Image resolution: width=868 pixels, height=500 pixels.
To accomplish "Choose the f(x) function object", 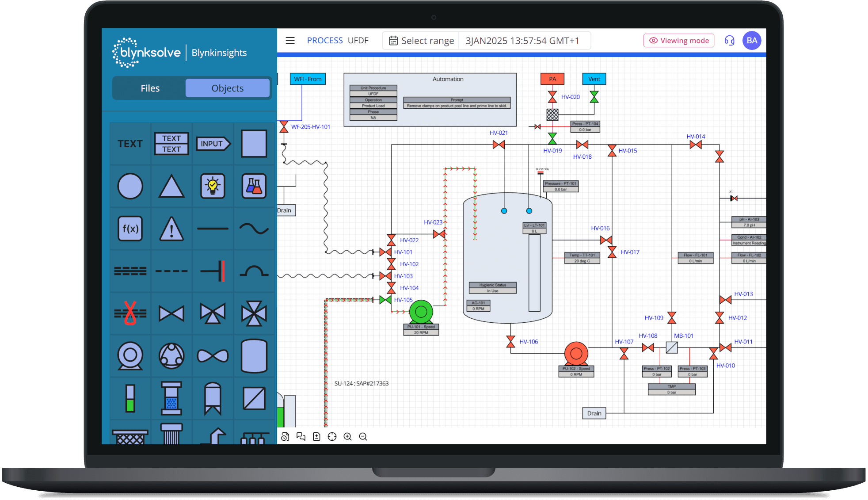I will (130, 229).
